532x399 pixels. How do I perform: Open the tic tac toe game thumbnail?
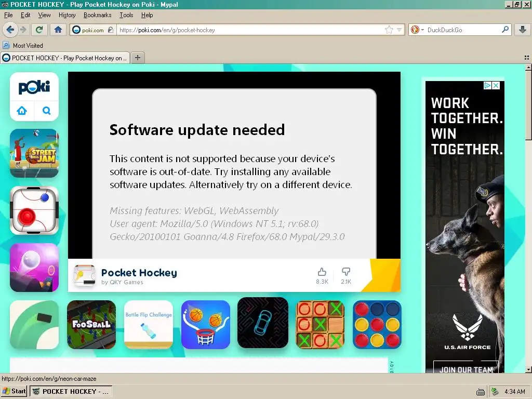pos(320,325)
